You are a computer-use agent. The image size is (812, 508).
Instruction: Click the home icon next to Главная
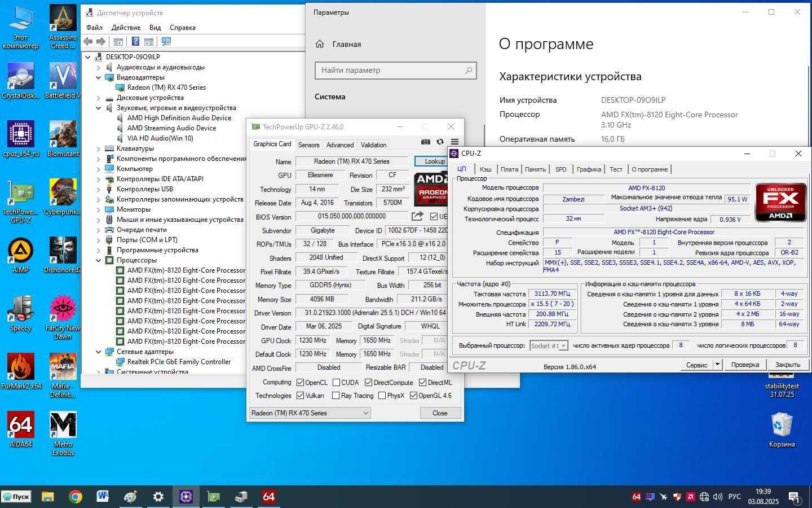pyautogui.click(x=320, y=44)
